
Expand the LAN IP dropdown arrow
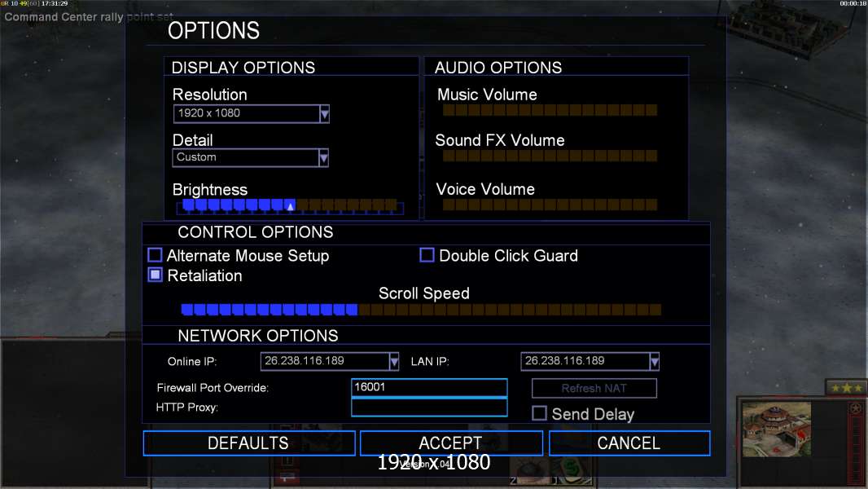(x=655, y=362)
